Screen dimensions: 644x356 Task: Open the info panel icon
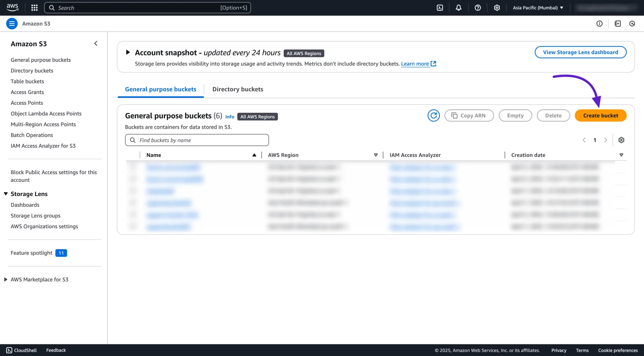point(599,24)
